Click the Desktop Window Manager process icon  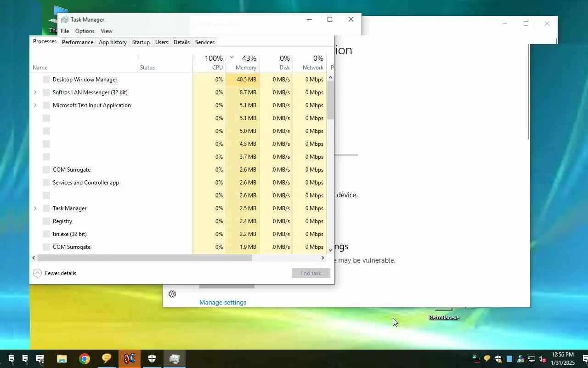(x=46, y=80)
